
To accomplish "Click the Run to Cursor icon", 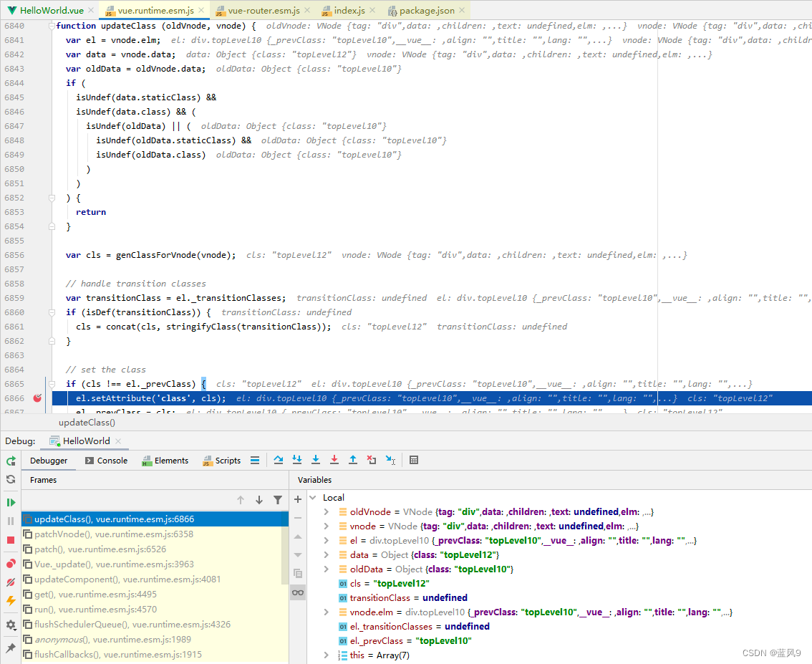I will (390, 461).
